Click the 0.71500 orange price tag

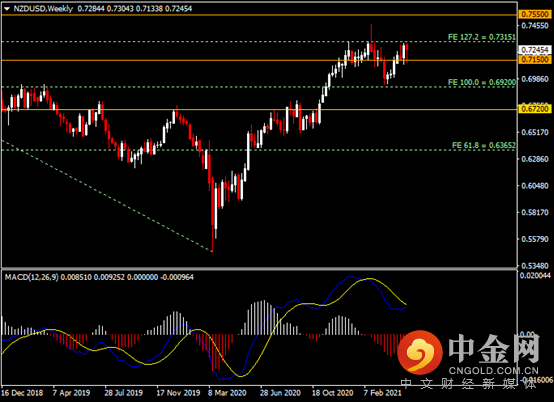[x=535, y=59]
